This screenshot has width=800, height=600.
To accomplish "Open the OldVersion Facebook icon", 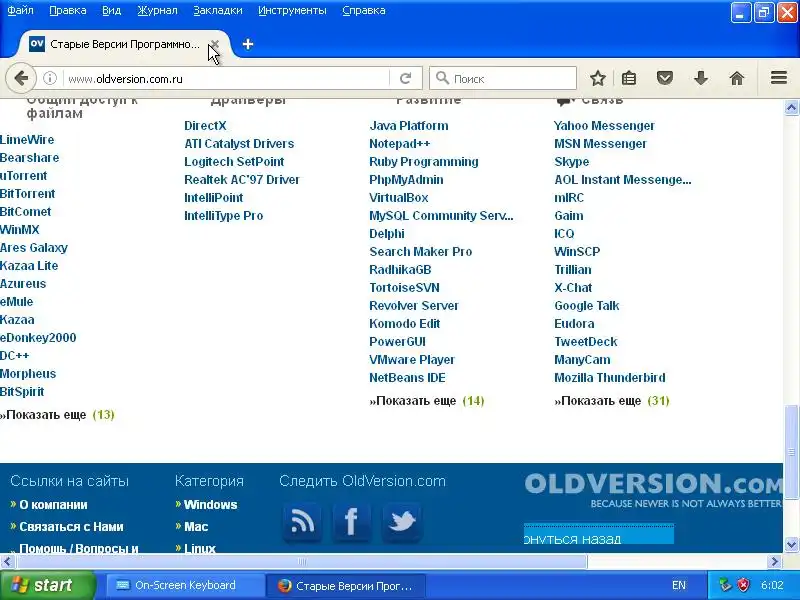I will [x=352, y=522].
